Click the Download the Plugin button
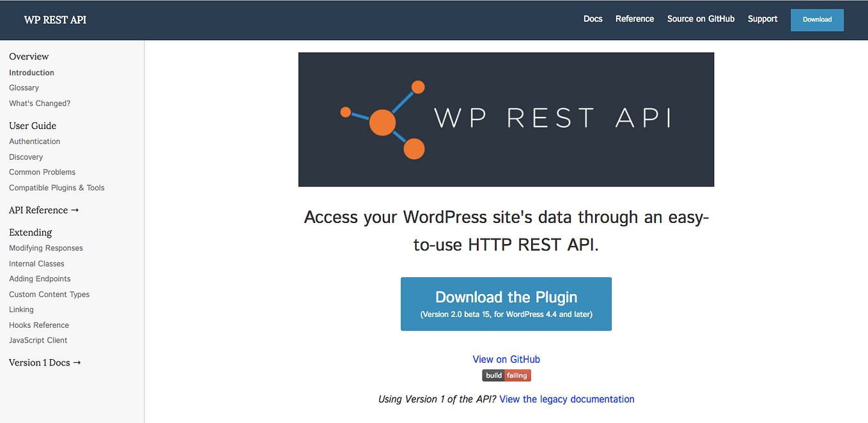 coord(506,304)
